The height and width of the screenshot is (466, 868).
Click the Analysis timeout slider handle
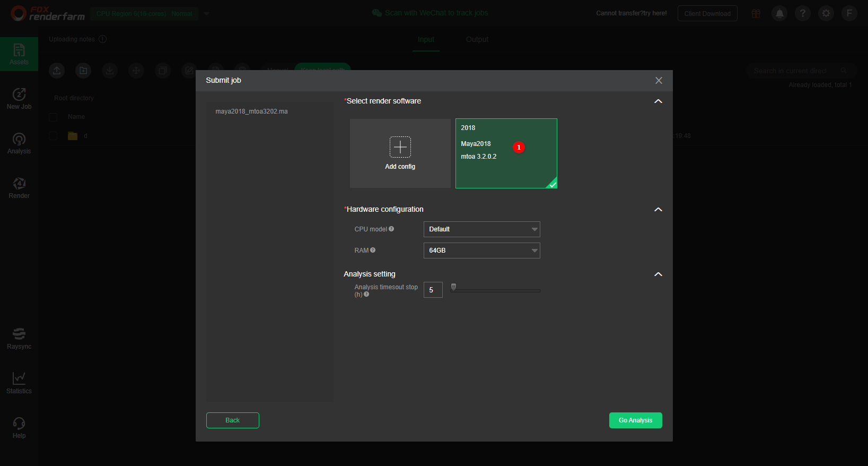click(x=453, y=287)
